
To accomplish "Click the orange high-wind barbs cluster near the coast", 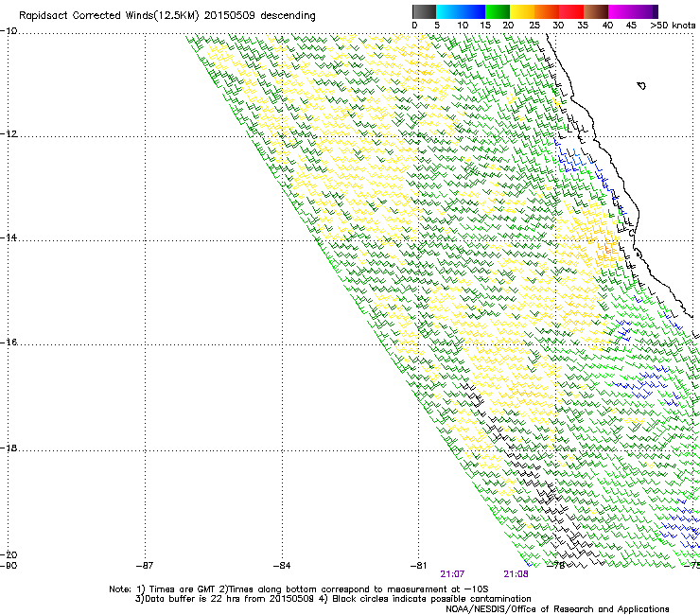I will click(606, 250).
